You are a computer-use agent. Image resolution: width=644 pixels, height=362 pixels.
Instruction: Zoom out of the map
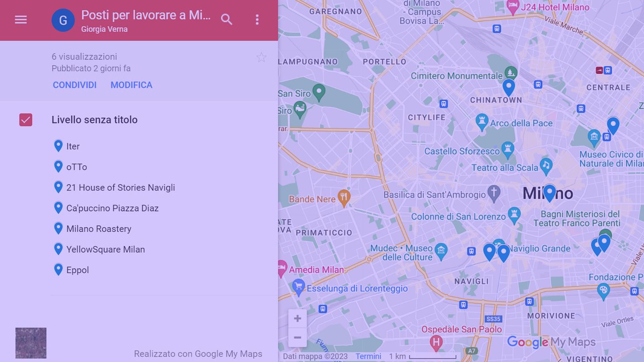298,338
